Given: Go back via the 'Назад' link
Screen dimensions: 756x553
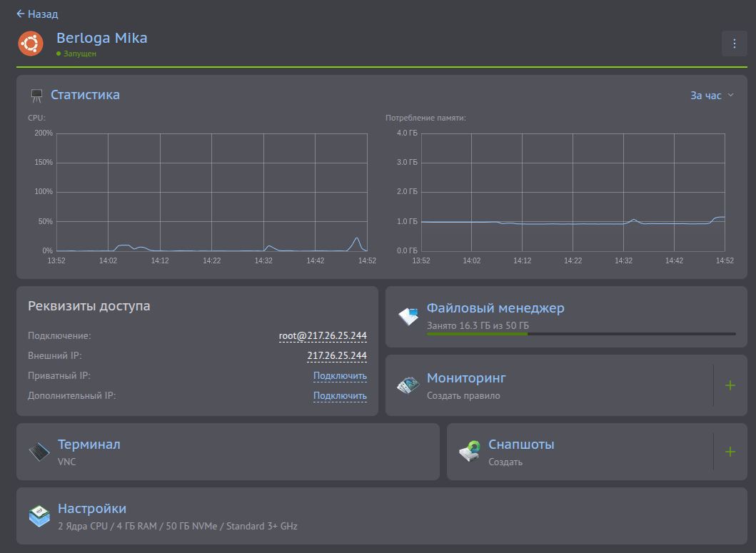Looking at the screenshot, I should [37, 14].
